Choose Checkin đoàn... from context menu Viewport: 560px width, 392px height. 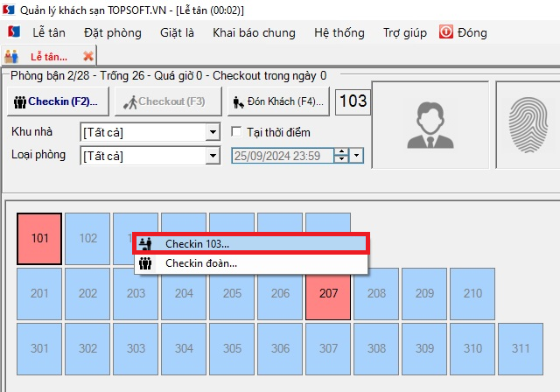click(x=251, y=263)
